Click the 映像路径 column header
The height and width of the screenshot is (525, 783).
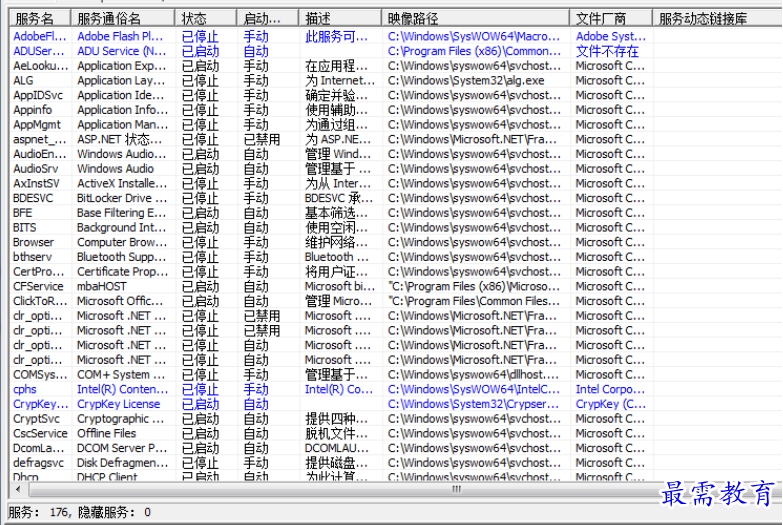pyautogui.click(x=475, y=18)
